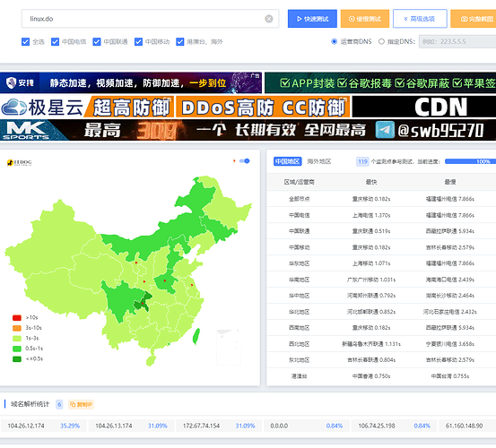Image resolution: width=496 pixels, height=448 pixels.
Task: Start the 快速测试 quick test
Action: pyautogui.click(x=312, y=19)
